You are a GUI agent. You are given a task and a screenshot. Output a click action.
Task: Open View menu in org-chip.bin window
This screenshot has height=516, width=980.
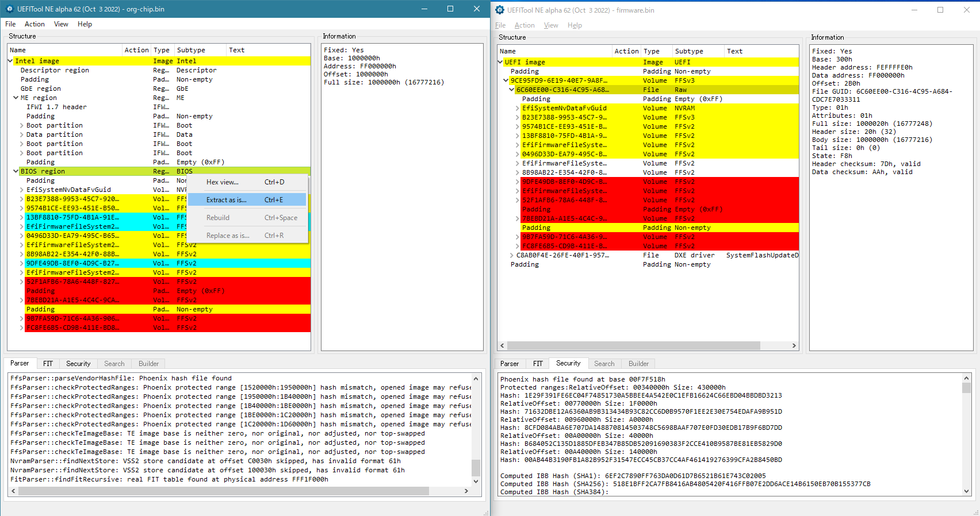61,24
